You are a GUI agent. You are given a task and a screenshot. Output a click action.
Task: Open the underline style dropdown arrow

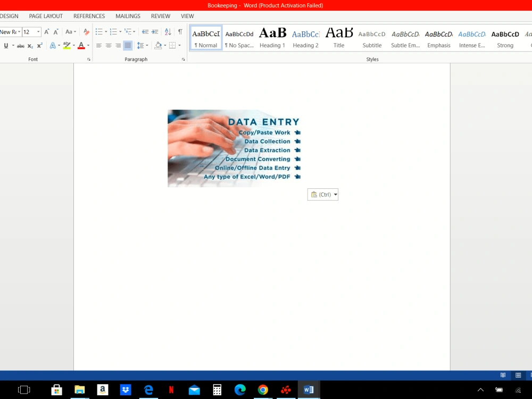pos(13,45)
